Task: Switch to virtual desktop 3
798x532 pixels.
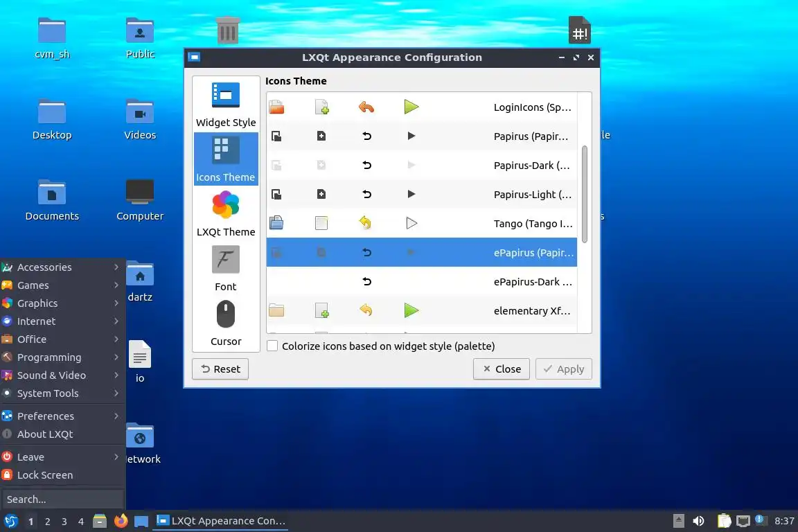Action: point(64,522)
